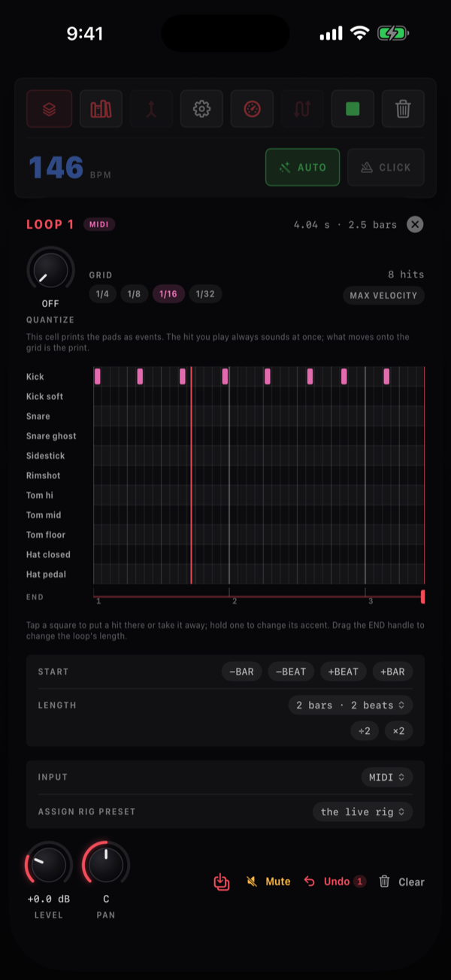
Task: Select the Snare row label
Action: pyautogui.click(x=38, y=416)
